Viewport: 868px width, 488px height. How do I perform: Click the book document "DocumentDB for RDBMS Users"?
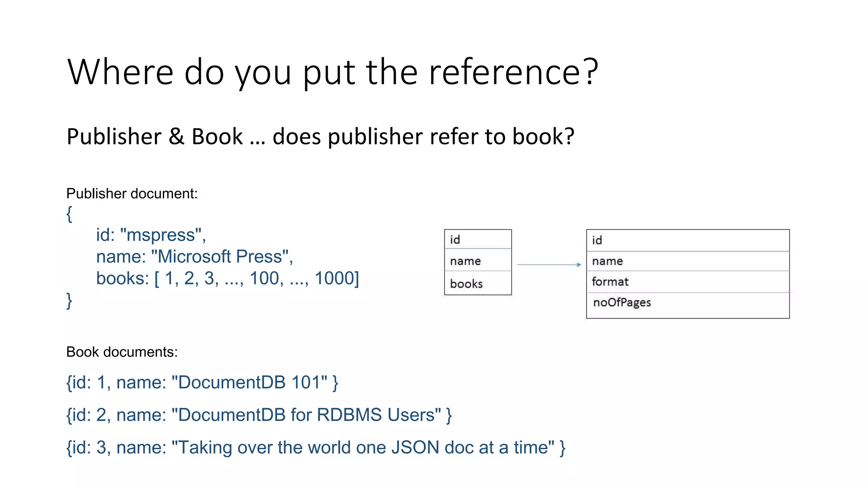(259, 415)
